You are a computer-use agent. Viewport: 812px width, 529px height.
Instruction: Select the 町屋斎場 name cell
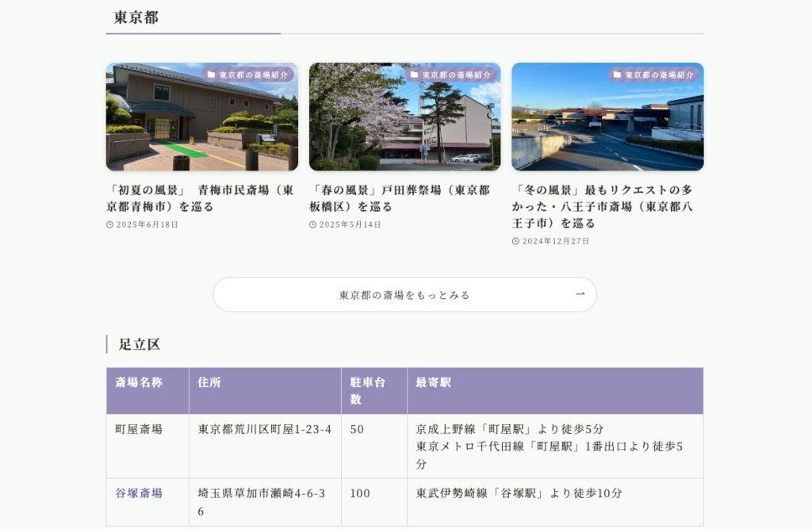(139, 429)
